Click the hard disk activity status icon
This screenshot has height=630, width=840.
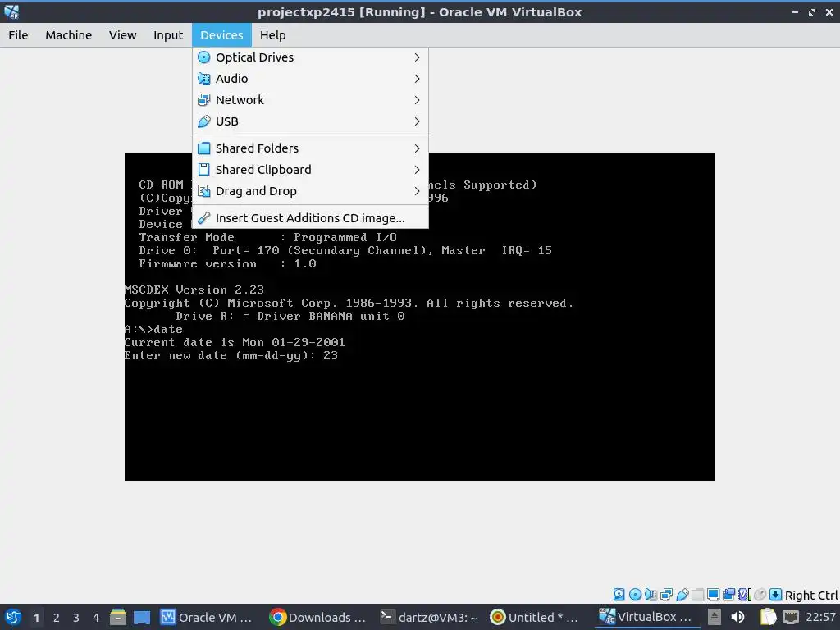(619, 594)
